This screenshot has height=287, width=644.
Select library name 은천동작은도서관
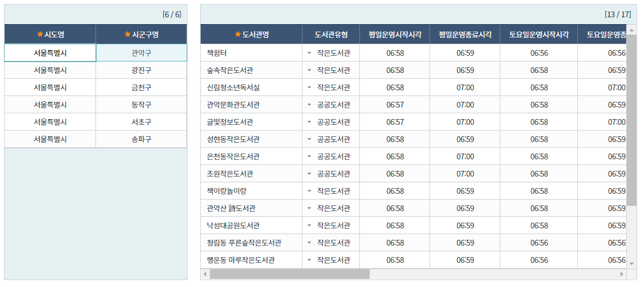tap(251, 156)
